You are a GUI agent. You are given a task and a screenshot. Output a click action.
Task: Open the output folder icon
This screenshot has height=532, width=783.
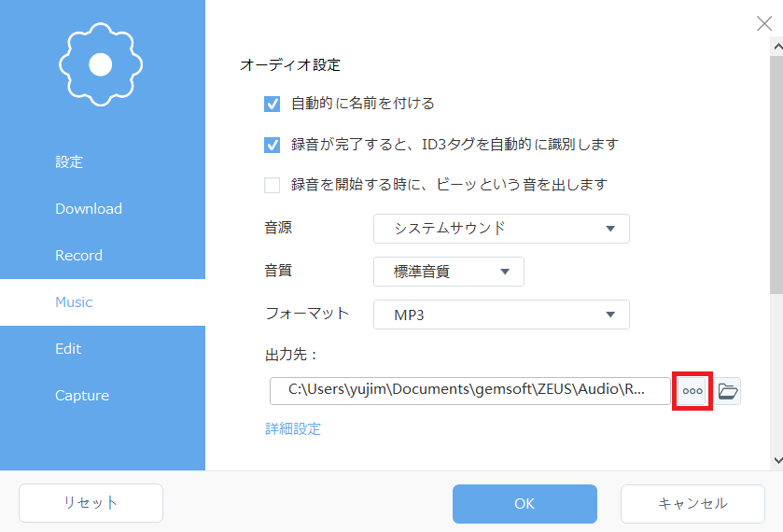click(x=728, y=391)
